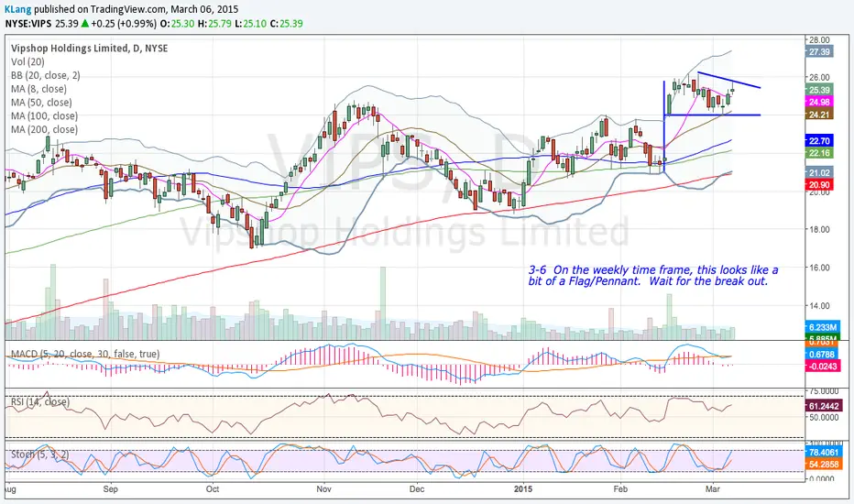The height and width of the screenshot is (504, 854).
Task: Click the green 22.16 price tag
Action: click(819, 153)
